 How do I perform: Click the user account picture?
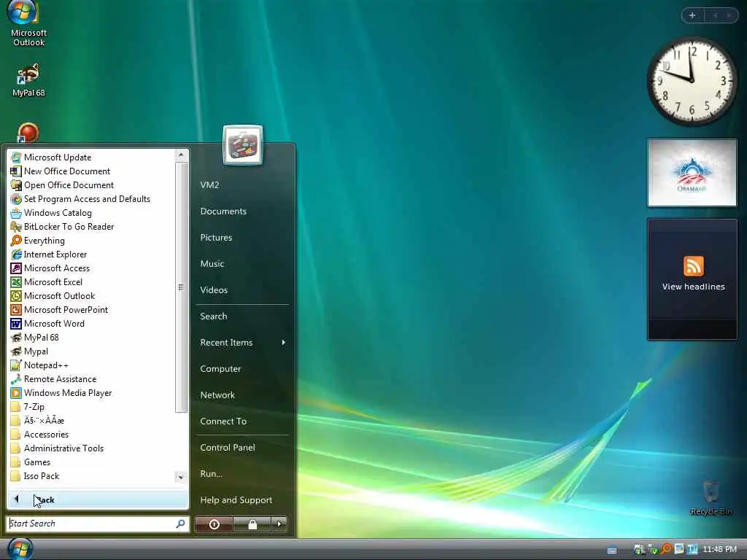242,145
